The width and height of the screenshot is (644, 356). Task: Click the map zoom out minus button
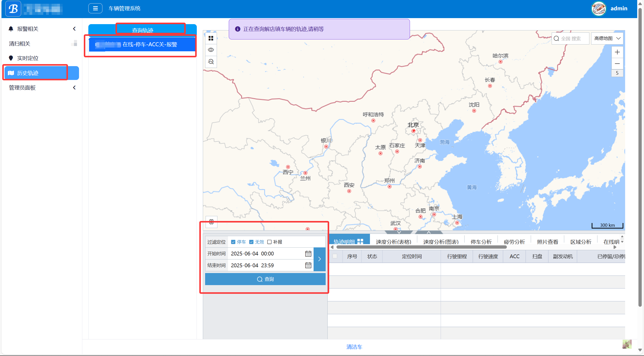(617, 64)
